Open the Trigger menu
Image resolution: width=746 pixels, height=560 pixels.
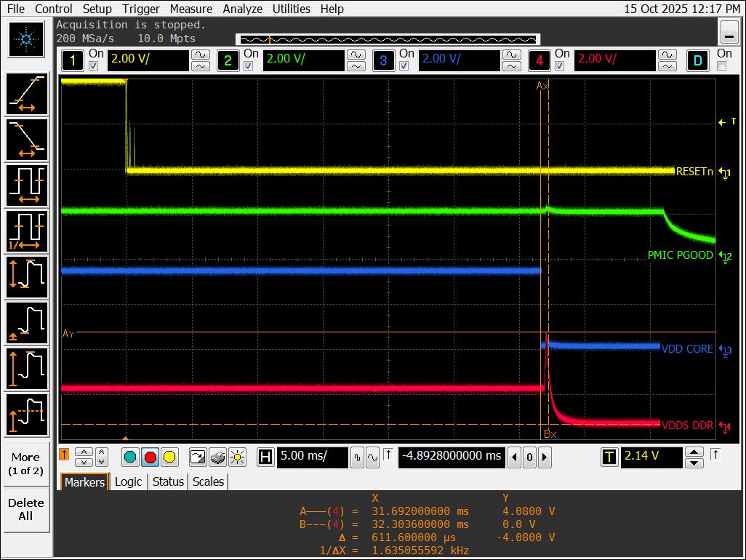(141, 9)
